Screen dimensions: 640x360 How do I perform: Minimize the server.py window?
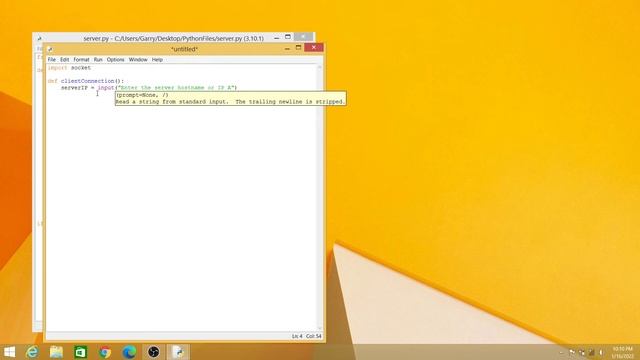click(x=277, y=38)
